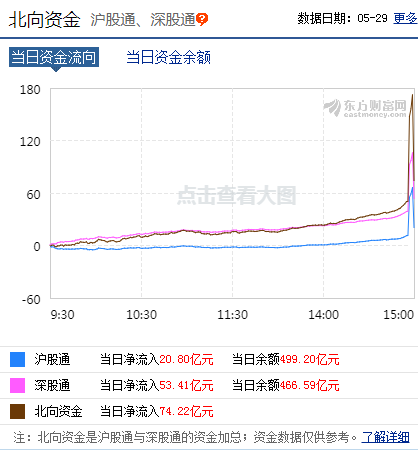Click the 15:00 time axis label
Viewport: 418px width, 450px height.
tap(398, 315)
